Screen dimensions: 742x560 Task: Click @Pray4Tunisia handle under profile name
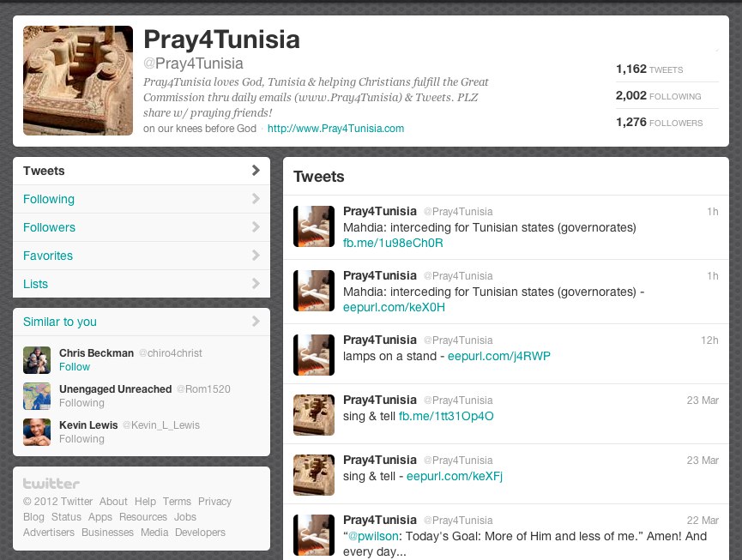click(193, 63)
